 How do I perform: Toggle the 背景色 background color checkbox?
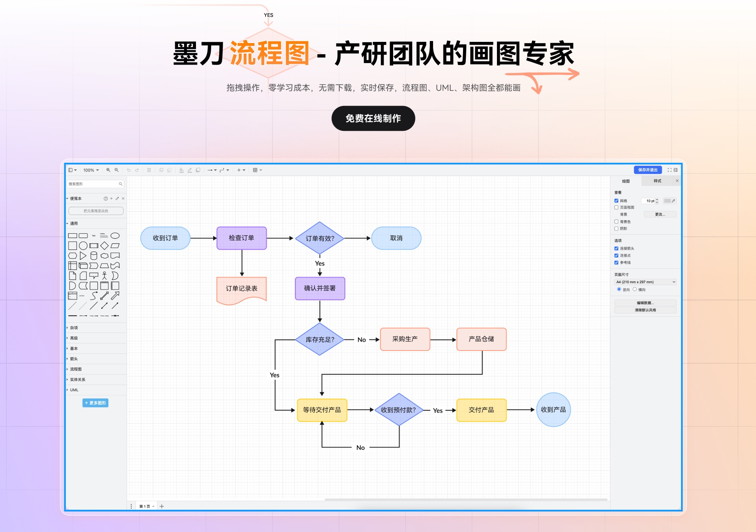tap(616, 221)
